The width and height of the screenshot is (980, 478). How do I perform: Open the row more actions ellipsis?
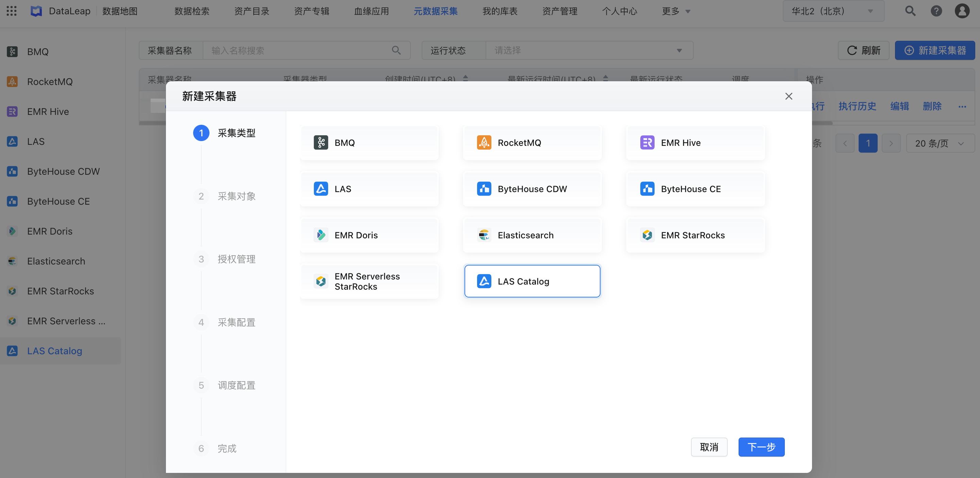pos(962,106)
